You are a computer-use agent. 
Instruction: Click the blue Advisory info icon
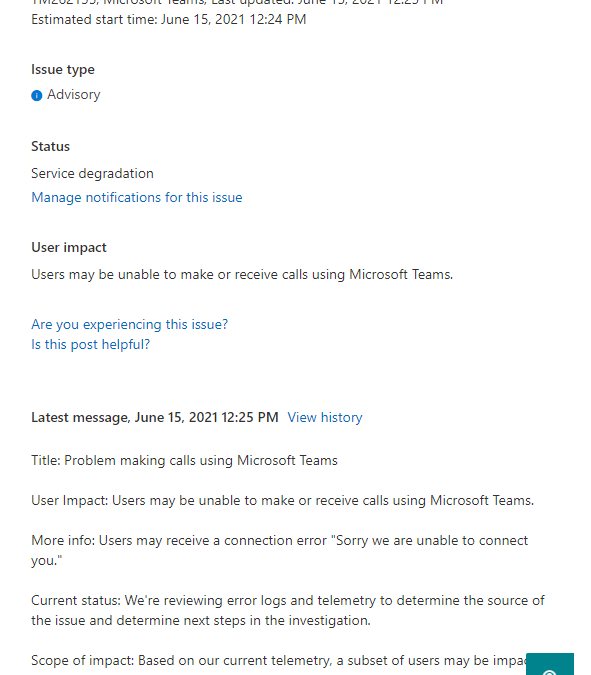(37, 95)
